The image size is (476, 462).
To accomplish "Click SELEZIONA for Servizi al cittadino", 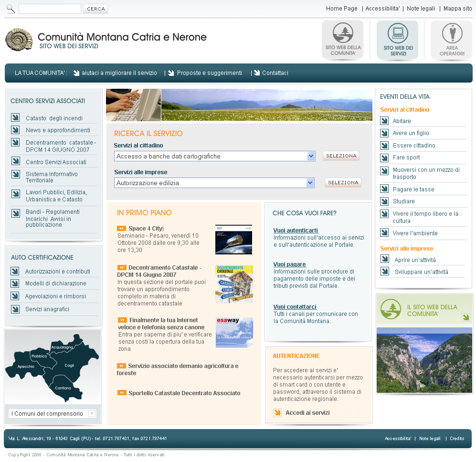I will (341, 156).
